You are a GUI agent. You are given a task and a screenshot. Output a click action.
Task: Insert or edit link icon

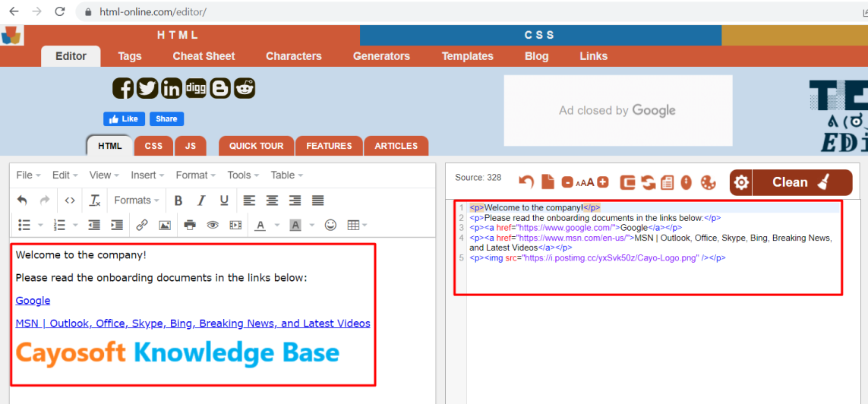coord(142,225)
